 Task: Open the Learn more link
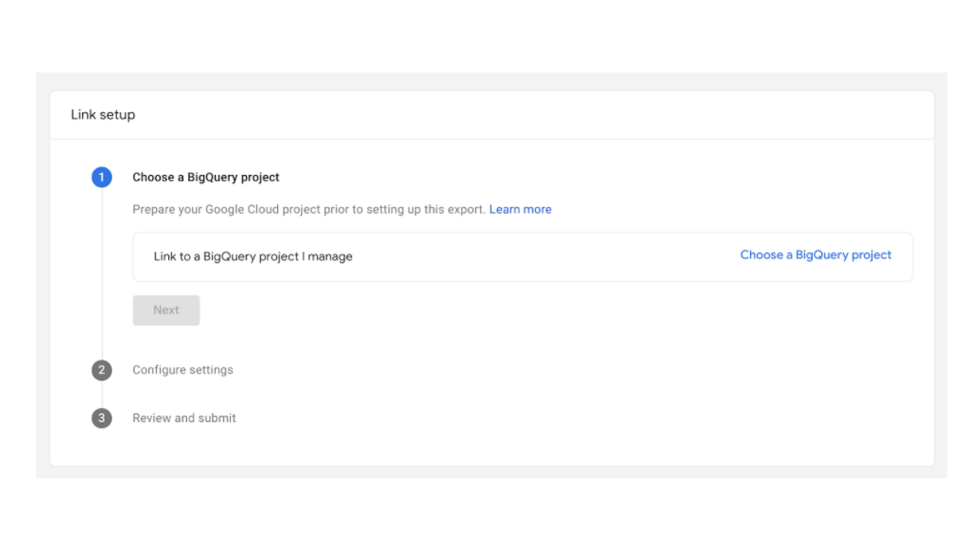[x=520, y=209]
